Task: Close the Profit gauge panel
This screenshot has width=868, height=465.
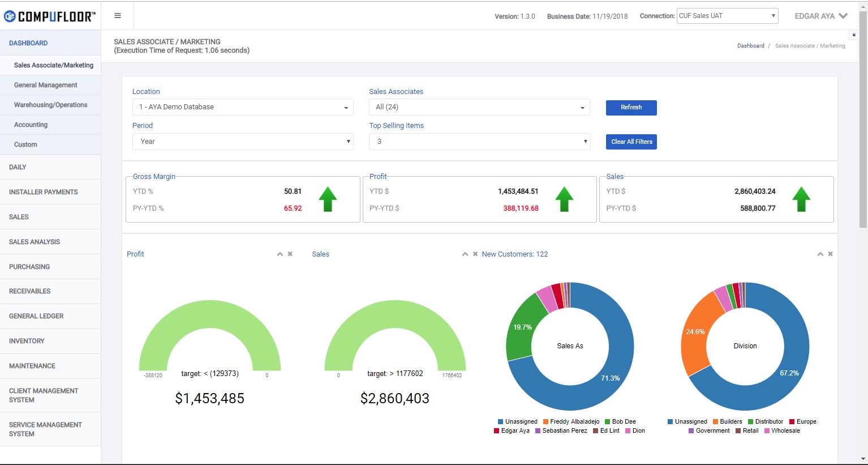Action: tap(290, 254)
